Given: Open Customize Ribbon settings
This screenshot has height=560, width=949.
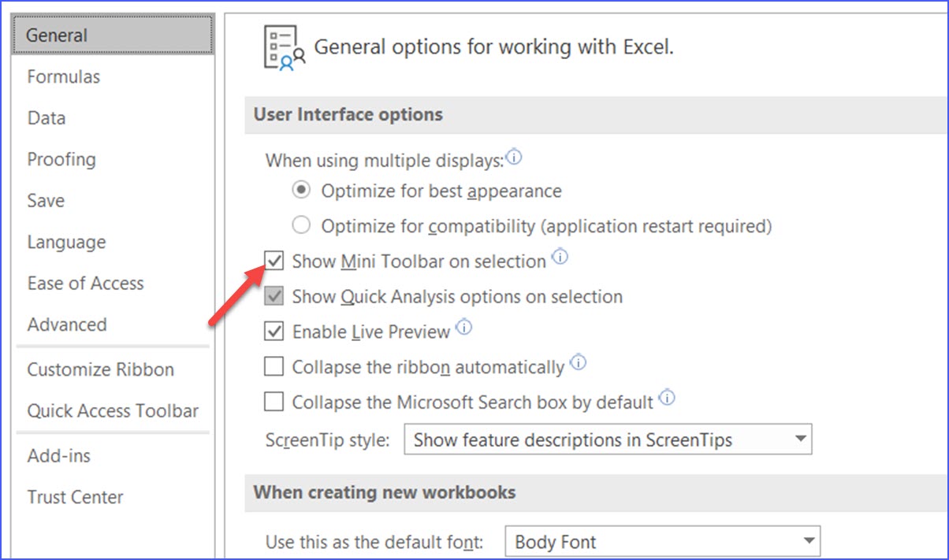Looking at the screenshot, I should point(100,369).
